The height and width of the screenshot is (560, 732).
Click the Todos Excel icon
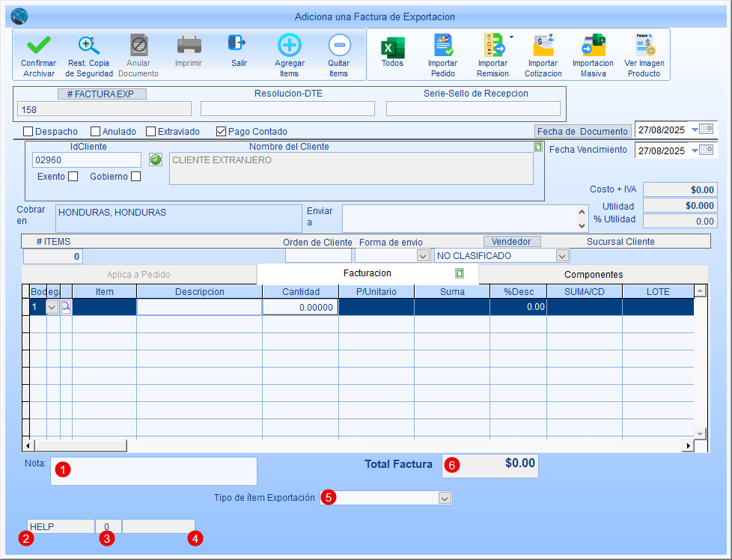[392, 46]
